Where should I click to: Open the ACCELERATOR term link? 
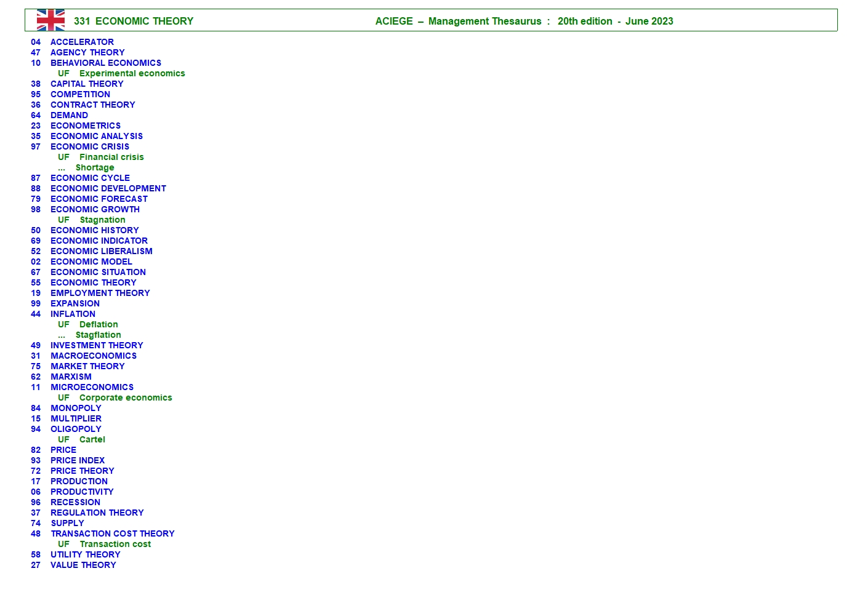tap(82, 42)
